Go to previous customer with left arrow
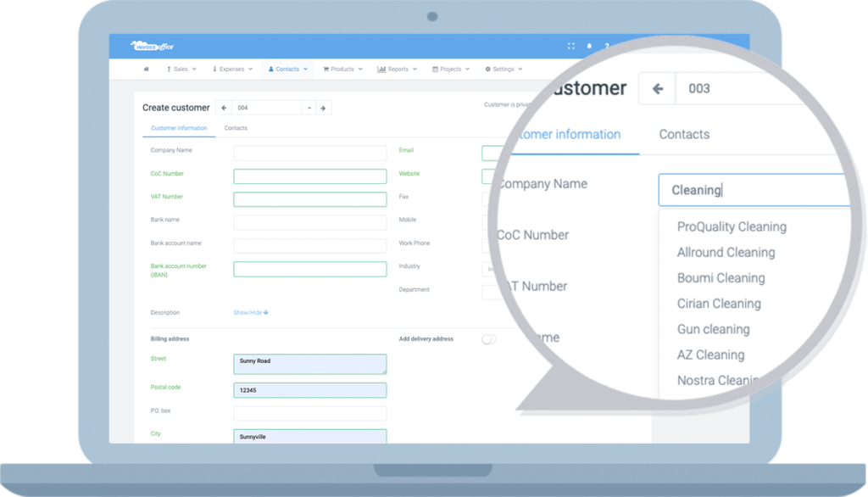868x497 pixels. click(224, 108)
